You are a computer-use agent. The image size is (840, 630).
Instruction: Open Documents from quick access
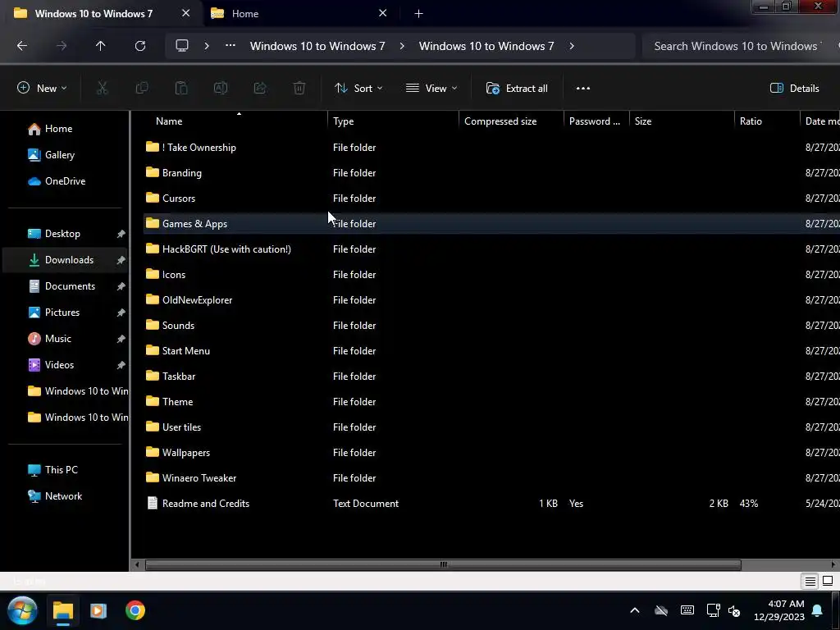(70, 286)
